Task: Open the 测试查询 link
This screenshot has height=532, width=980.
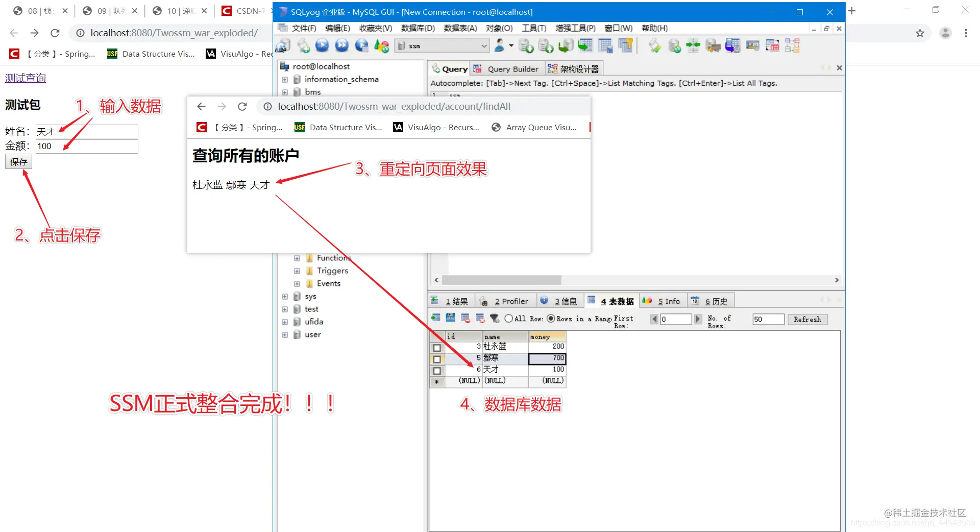Action: pos(26,78)
